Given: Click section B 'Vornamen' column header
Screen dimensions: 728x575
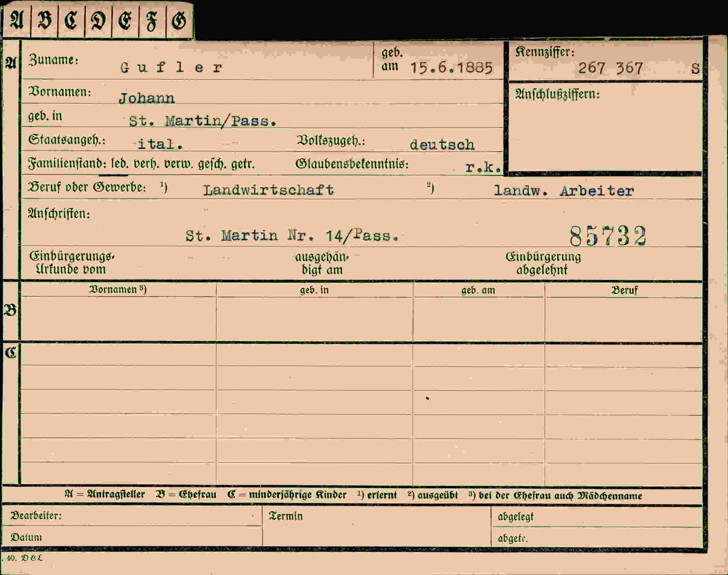Looking at the screenshot, I should coord(118,290).
